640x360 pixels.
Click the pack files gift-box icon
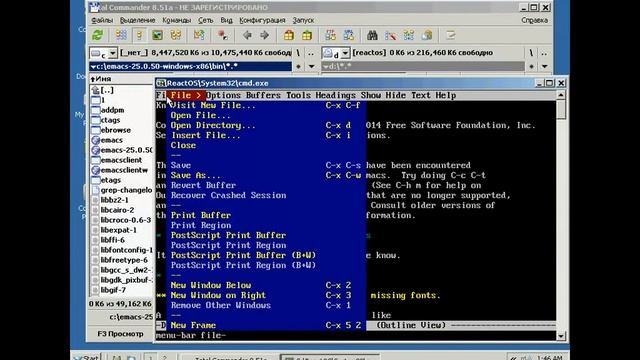pyautogui.click(x=289, y=36)
